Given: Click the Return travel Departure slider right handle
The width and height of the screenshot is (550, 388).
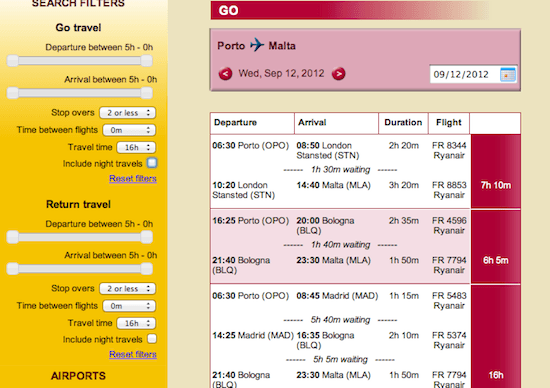Looking at the screenshot, I should 147,237.
